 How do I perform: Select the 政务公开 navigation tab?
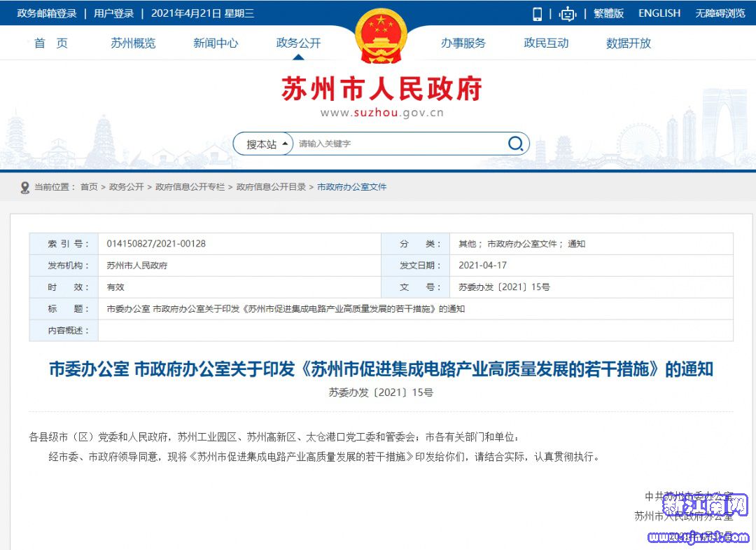click(298, 43)
